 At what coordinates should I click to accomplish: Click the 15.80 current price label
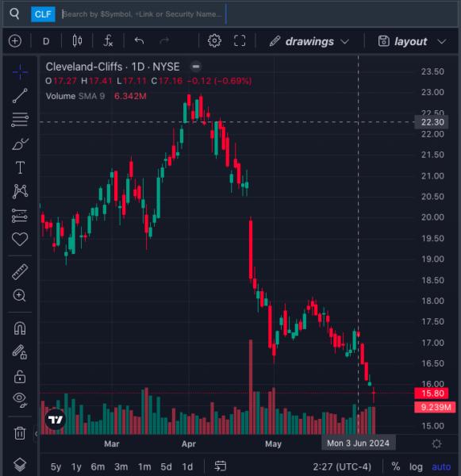[431, 393]
